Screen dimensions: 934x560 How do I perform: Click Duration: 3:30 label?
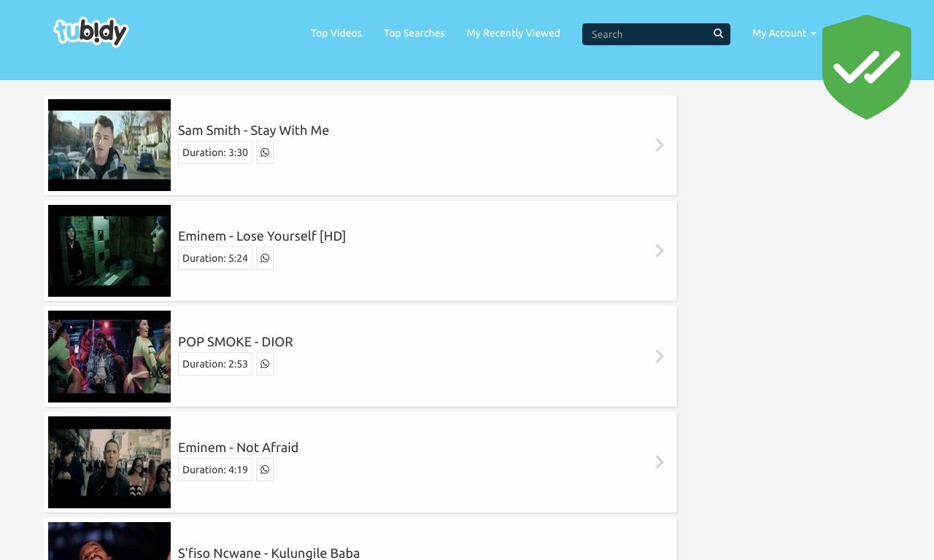coord(215,152)
